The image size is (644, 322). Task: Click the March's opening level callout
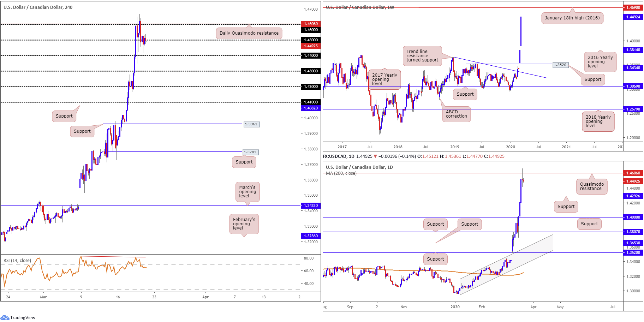(x=247, y=192)
